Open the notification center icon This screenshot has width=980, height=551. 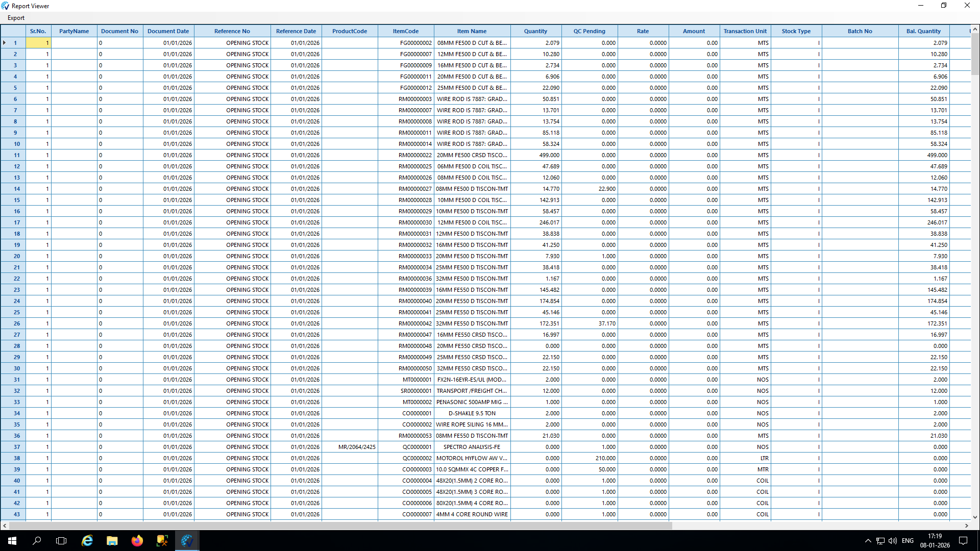pos(963,541)
